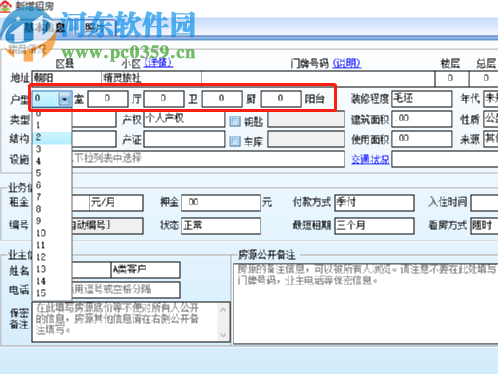Open the 详选 link next to 小区

pyautogui.click(x=158, y=63)
